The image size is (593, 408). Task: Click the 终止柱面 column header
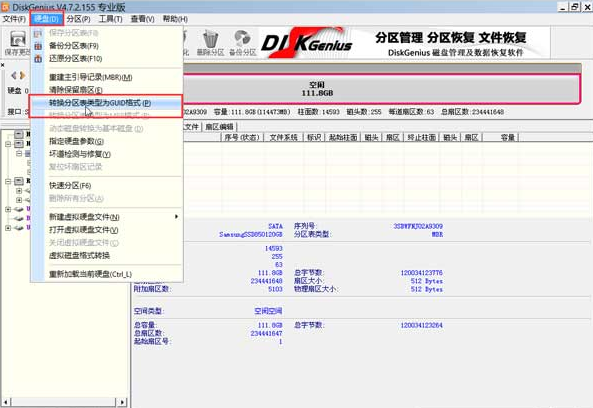[422, 138]
